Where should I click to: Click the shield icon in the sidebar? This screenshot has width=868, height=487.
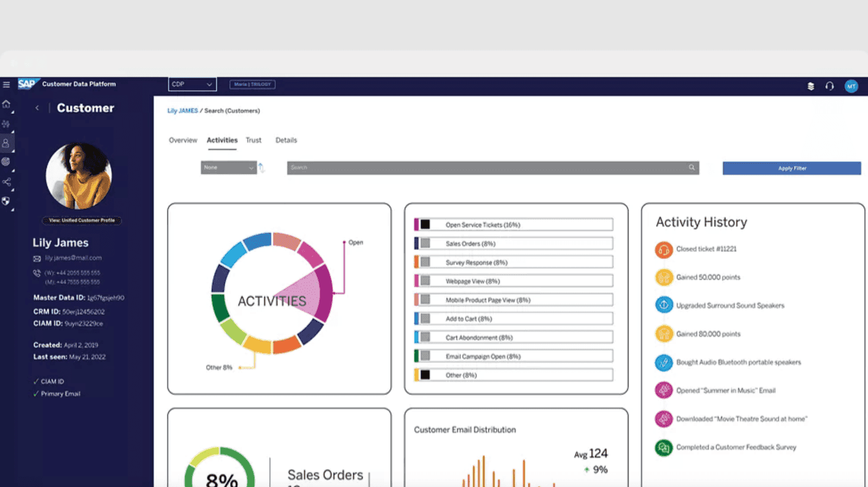click(x=6, y=201)
